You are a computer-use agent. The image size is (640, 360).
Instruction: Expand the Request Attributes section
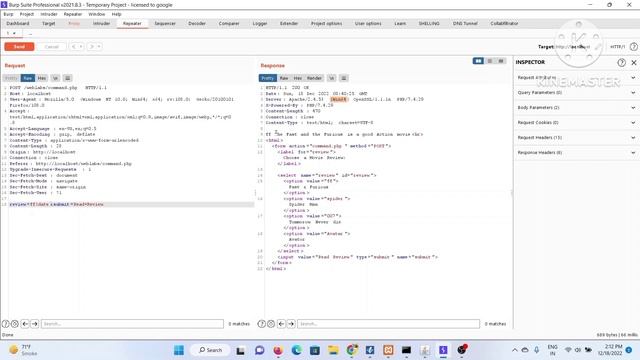tap(576, 78)
